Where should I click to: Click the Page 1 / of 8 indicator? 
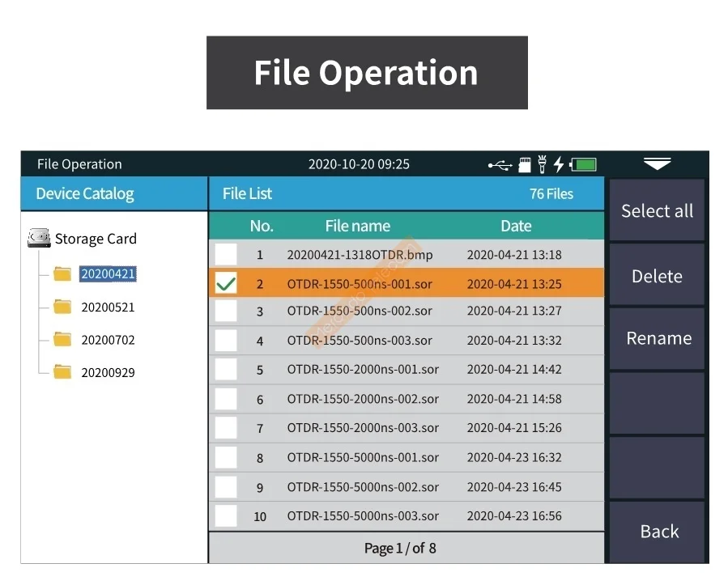[400, 549]
